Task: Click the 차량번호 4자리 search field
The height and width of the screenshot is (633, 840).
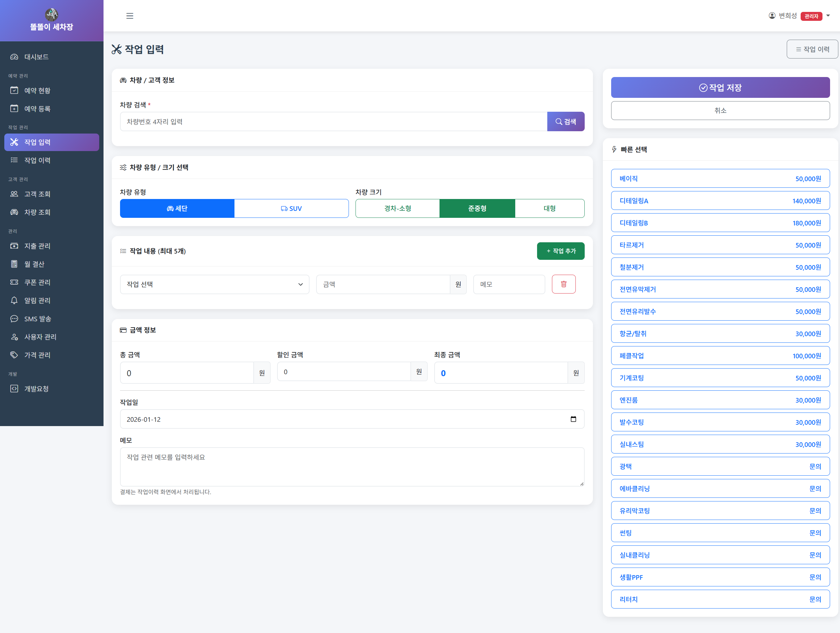Action: click(x=333, y=121)
